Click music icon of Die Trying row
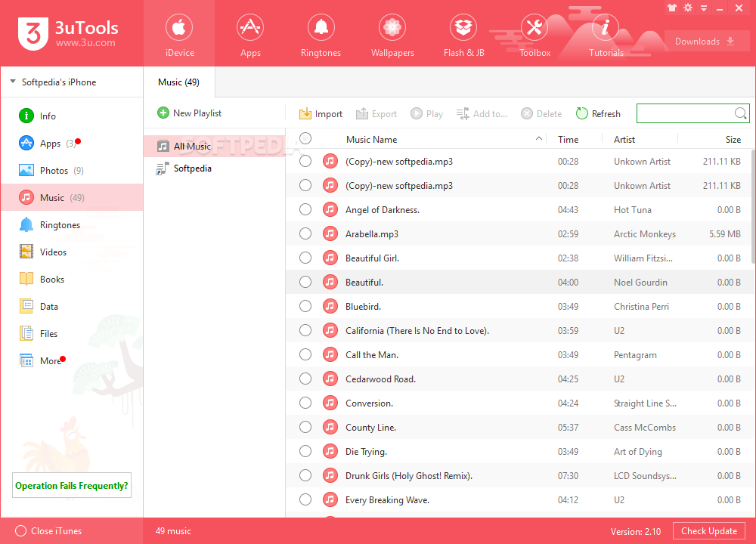 [330, 452]
